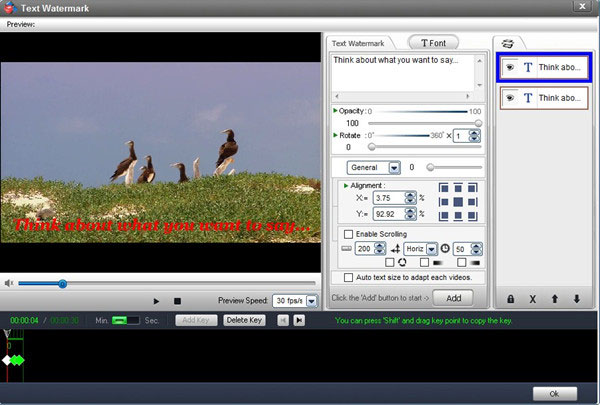The height and width of the screenshot is (405, 600).
Task: Click the T icon of first watermark layer
Action: (528, 67)
